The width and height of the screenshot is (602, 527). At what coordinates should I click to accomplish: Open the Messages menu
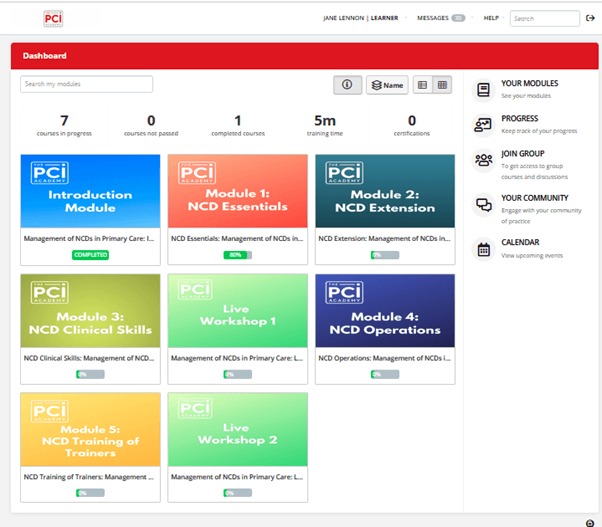[440, 18]
